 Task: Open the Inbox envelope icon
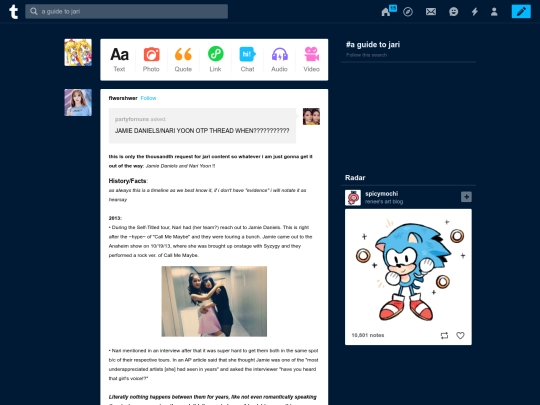click(x=431, y=12)
